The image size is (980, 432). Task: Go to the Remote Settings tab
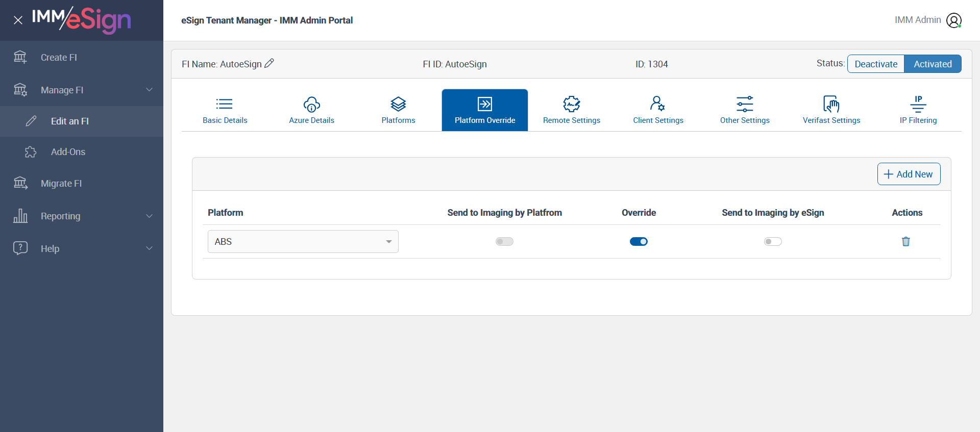[572, 110]
